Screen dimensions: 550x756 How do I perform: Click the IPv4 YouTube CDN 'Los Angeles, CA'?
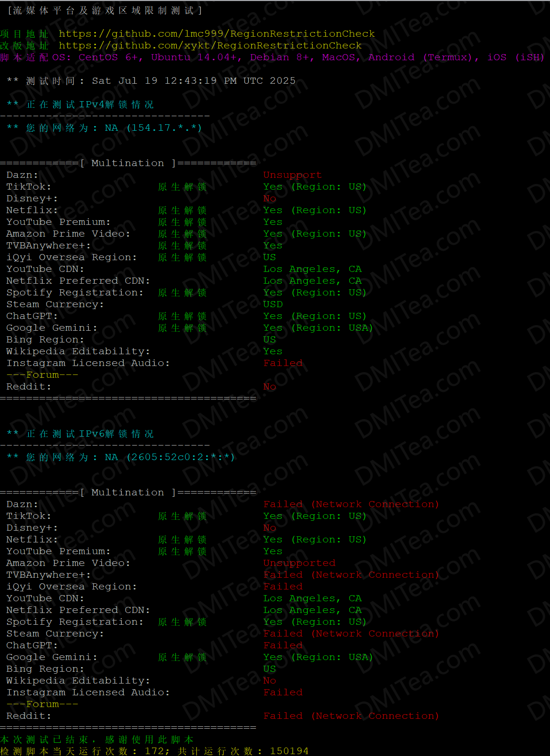pyautogui.click(x=312, y=269)
